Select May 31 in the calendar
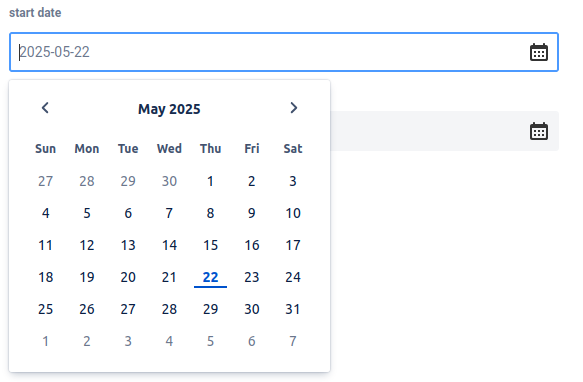The width and height of the screenshot is (583, 382). pos(293,309)
